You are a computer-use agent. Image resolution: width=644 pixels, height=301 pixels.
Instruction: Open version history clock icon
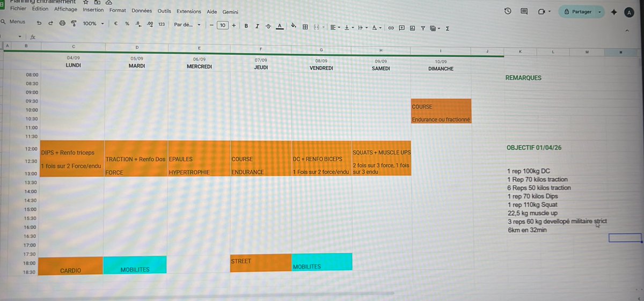[x=508, y=11]
